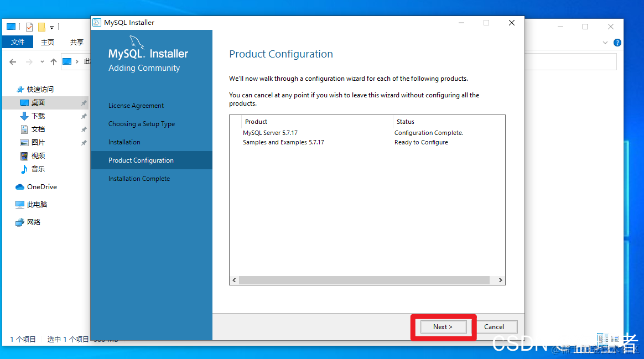Select License Agreement step in sidebar
The height and width of the screenshot is (359, 644).
click(136, 106)
